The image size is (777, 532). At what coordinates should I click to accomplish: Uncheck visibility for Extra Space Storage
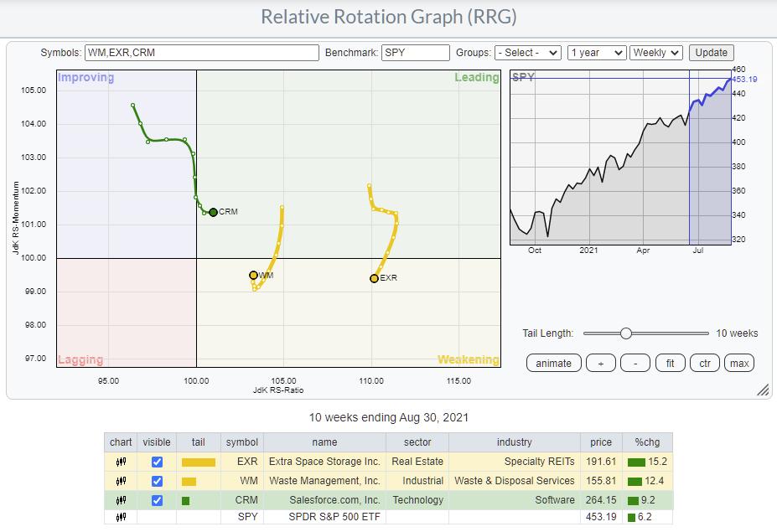point(157,462)
